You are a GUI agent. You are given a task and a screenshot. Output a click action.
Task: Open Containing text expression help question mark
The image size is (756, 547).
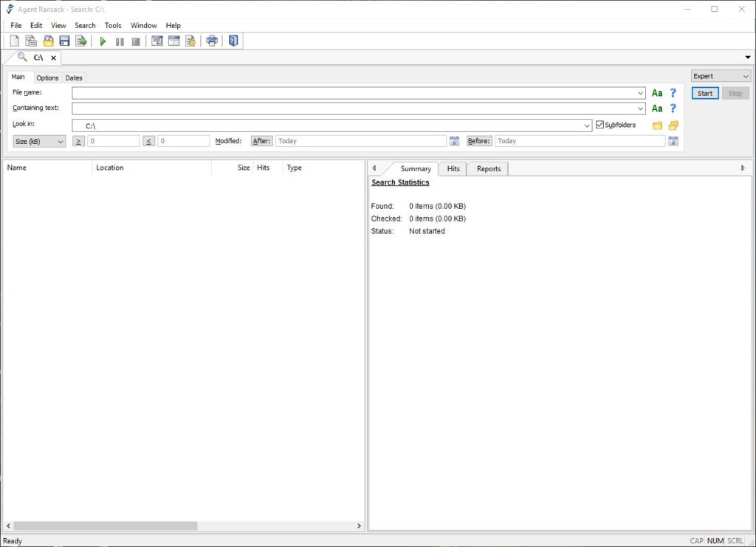point(673,109)
